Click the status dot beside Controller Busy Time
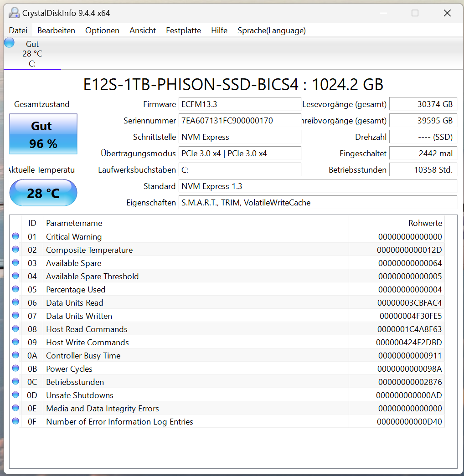 pyautogui.click(x=15, y=355)
